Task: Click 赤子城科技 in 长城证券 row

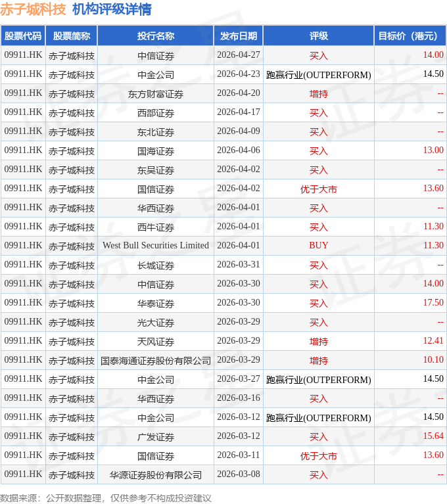Action: [72, 265]
